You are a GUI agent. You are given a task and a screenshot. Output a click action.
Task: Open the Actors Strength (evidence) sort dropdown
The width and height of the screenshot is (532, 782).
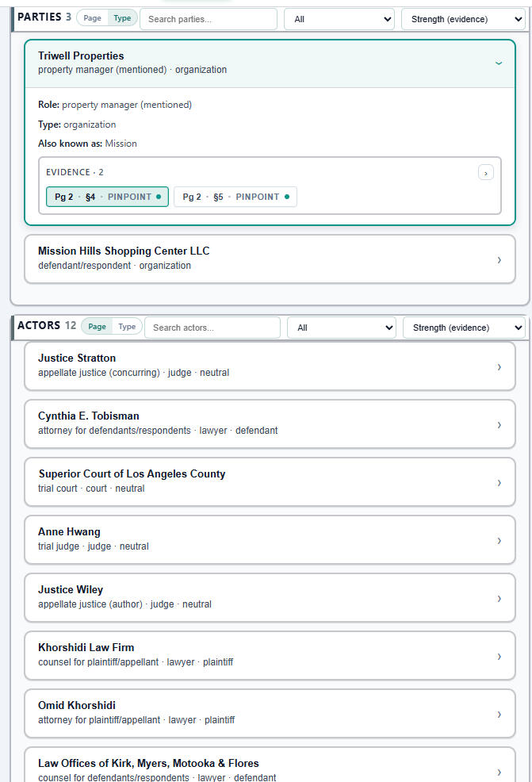(464, 328)
